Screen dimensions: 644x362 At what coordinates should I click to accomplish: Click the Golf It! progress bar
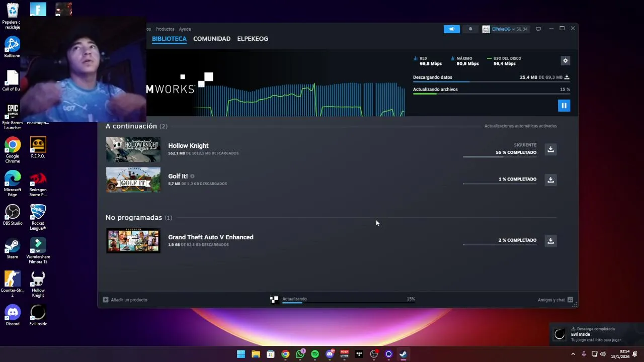[x=500, y=184]
